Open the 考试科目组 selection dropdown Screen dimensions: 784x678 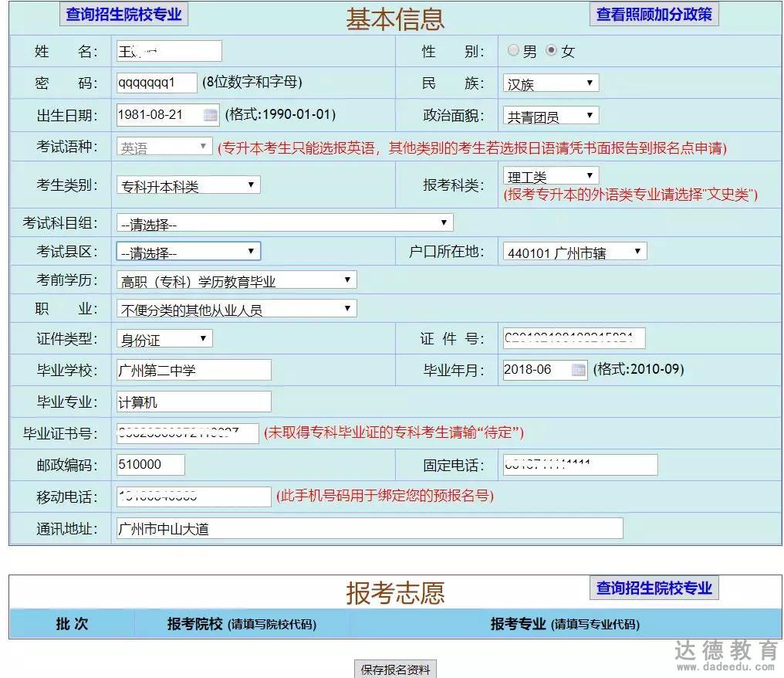(285, 223)
